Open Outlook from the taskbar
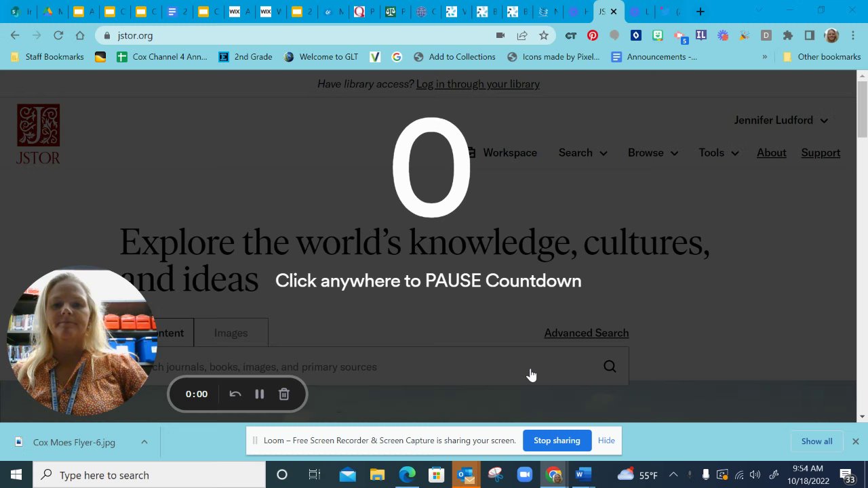 (x=465, y=475)
